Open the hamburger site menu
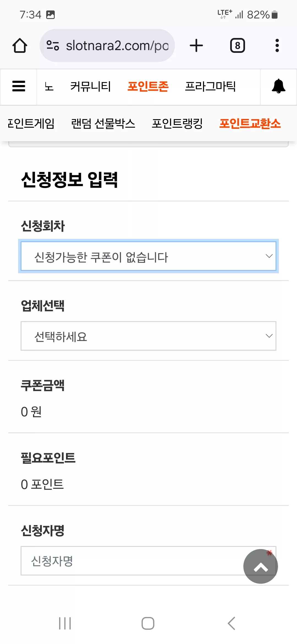The width and height of the screenshot is (297, 644). [19, 86]
